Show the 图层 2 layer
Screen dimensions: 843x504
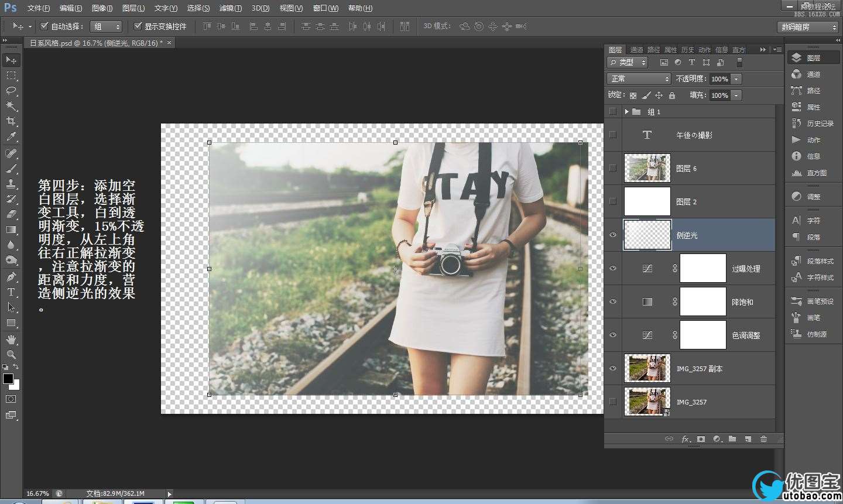pos(613,201)
